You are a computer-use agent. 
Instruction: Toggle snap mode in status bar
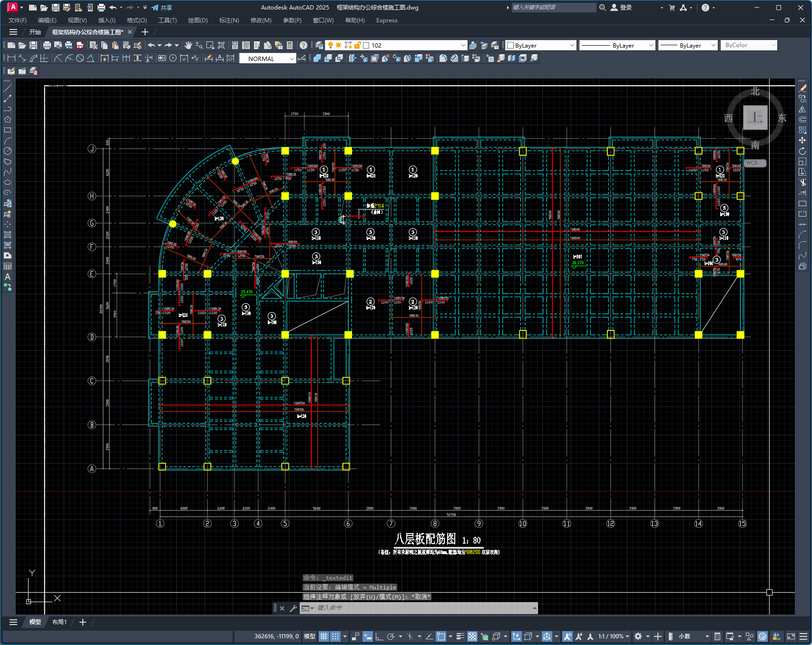335,636
